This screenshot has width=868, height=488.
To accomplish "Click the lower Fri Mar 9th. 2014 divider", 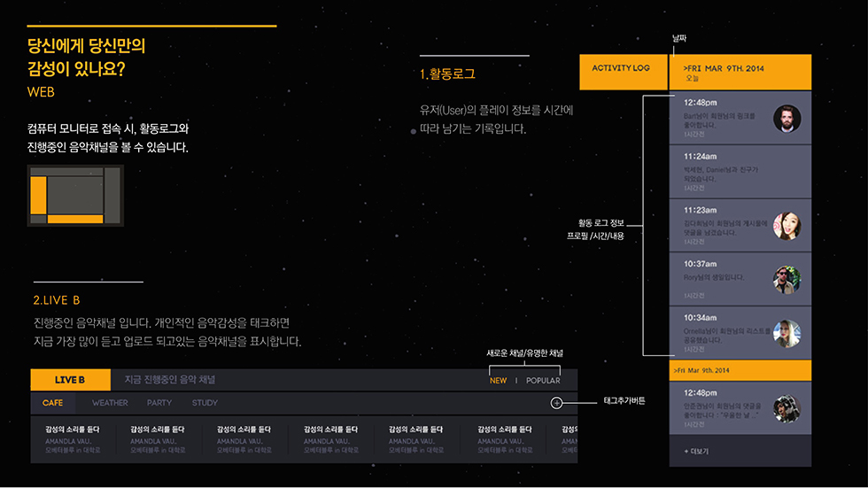I will pos(740,369).
